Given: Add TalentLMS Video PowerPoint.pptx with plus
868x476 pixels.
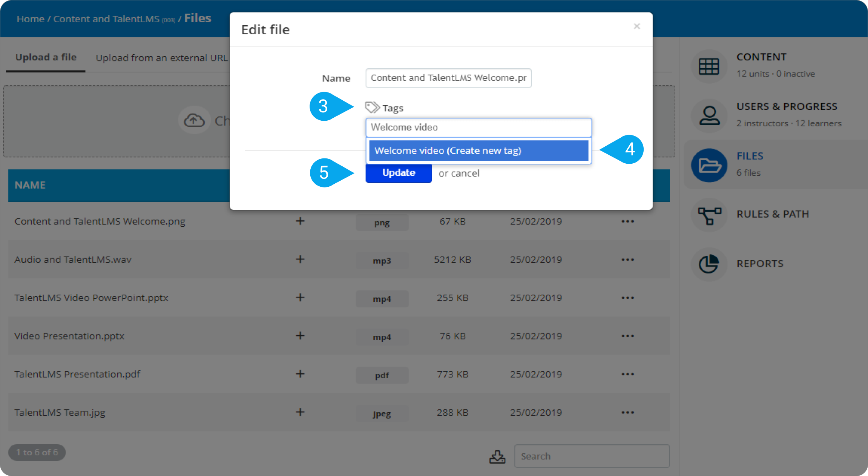Looking at the screenshot, I should pos(300,297).
